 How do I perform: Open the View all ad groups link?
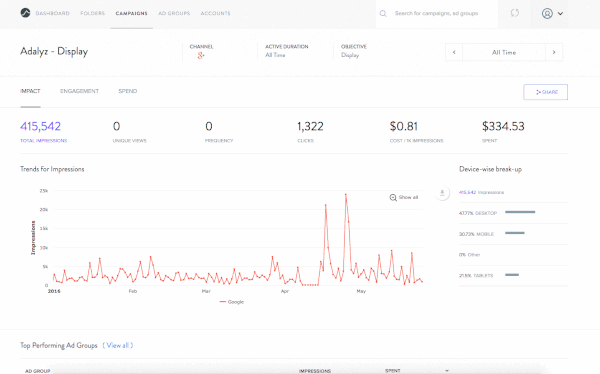118,345
